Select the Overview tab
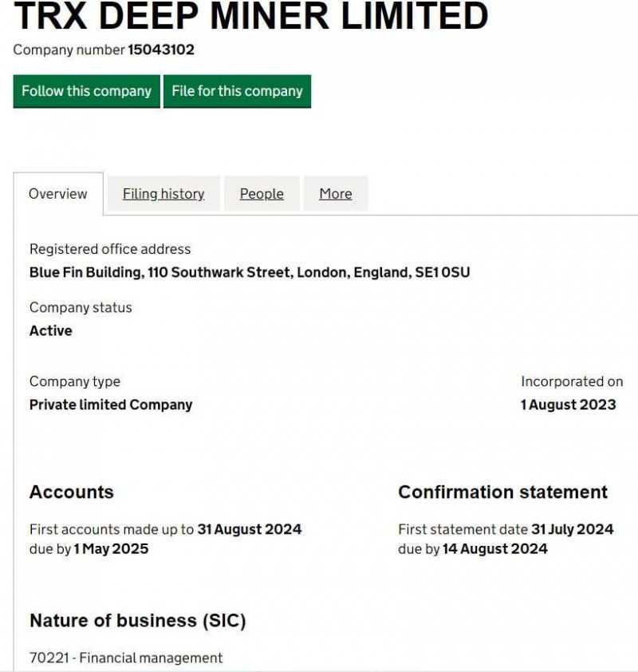638x672 pixels. [58, 194]
